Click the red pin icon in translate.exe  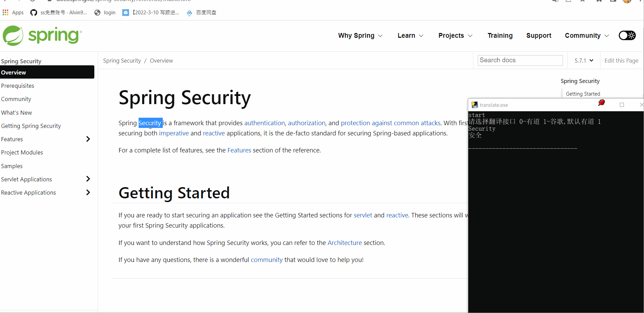(x=601, y=102)
